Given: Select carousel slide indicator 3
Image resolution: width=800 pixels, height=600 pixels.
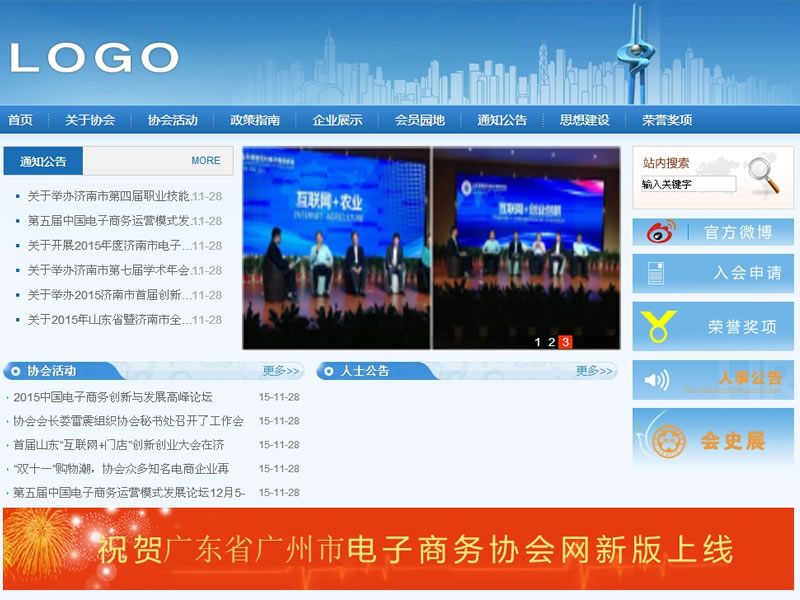Looking at the screenshot, I should click(565, 342).
